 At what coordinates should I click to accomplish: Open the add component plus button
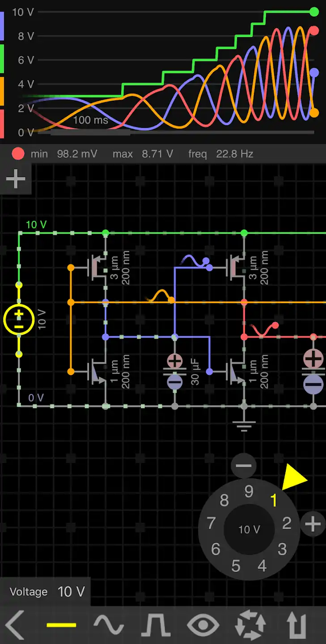16,179
